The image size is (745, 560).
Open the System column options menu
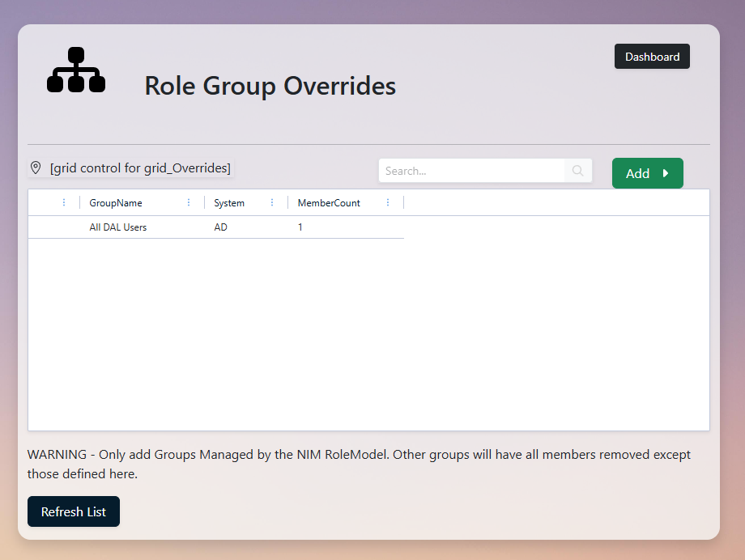(271, 202)
